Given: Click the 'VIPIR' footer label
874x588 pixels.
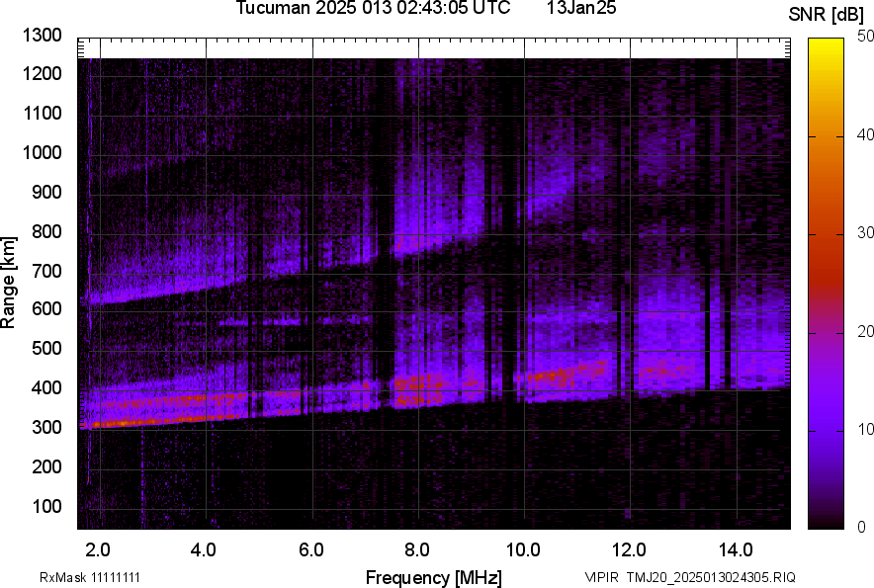Looking at the screenshot, I should coord(601,577).
